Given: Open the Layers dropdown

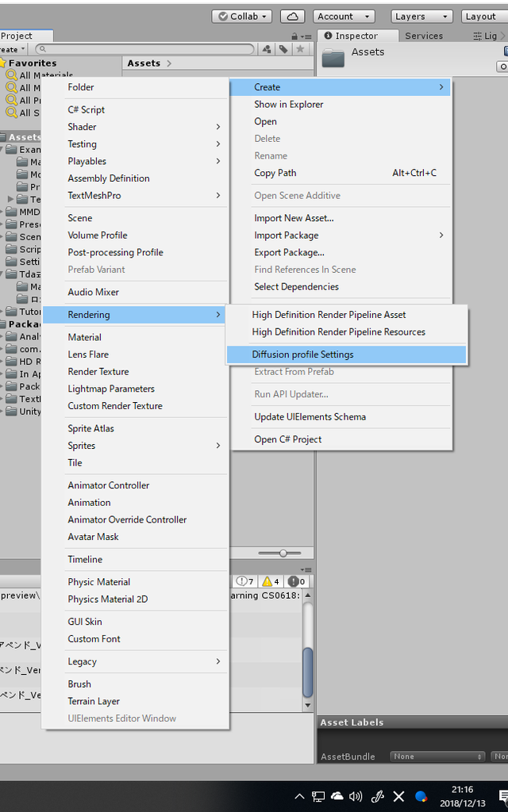Looking at the screenshot, I should click(x=421, y=17).
